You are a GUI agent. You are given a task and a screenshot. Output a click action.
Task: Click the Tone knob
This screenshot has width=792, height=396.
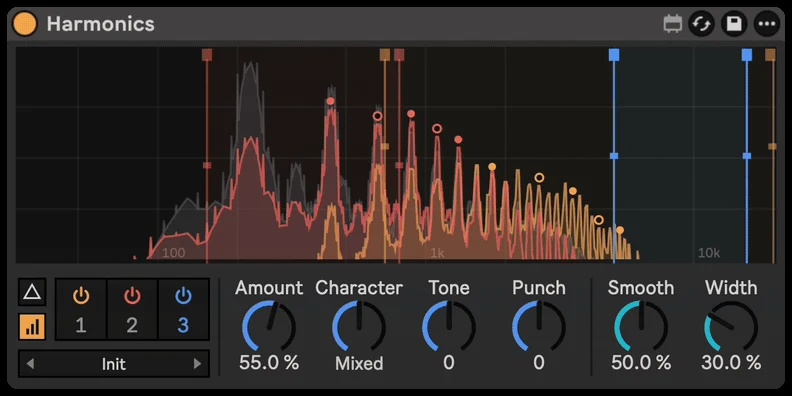tap(449, 326)
